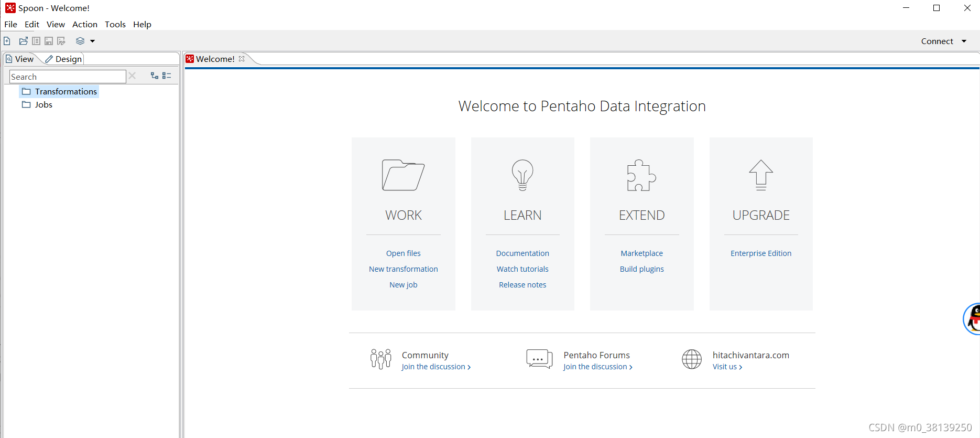Open the View menu in menu bar
This screenshot has width=980, height=438.
[x=56, y=24]
